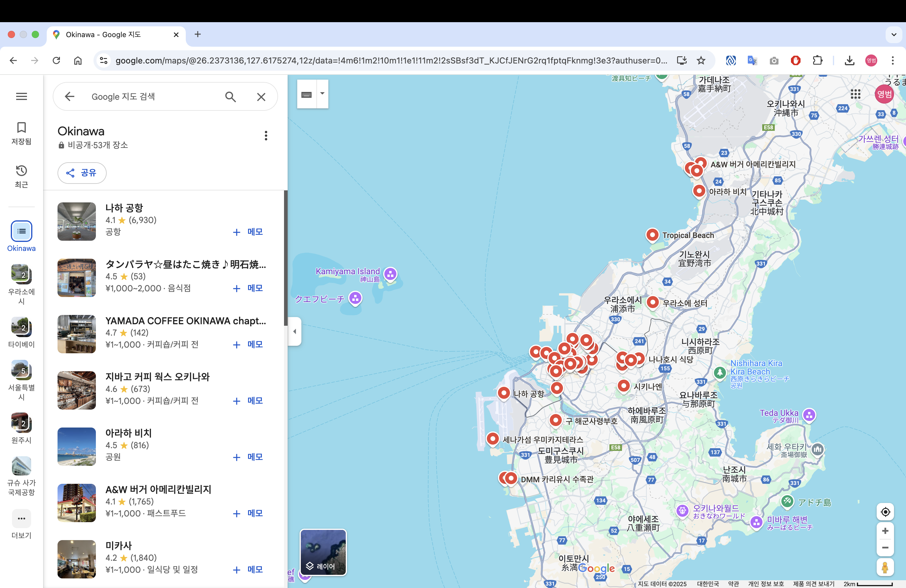Click 제품 의견 보내기 feedback link
The width and height of the screenshot is (906, 588).
[x=813, y=584]
